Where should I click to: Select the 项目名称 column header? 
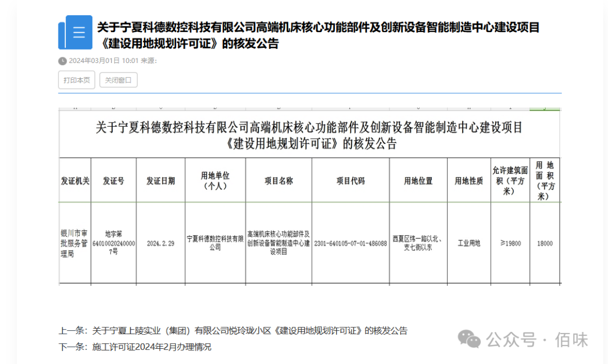(279, 181)
